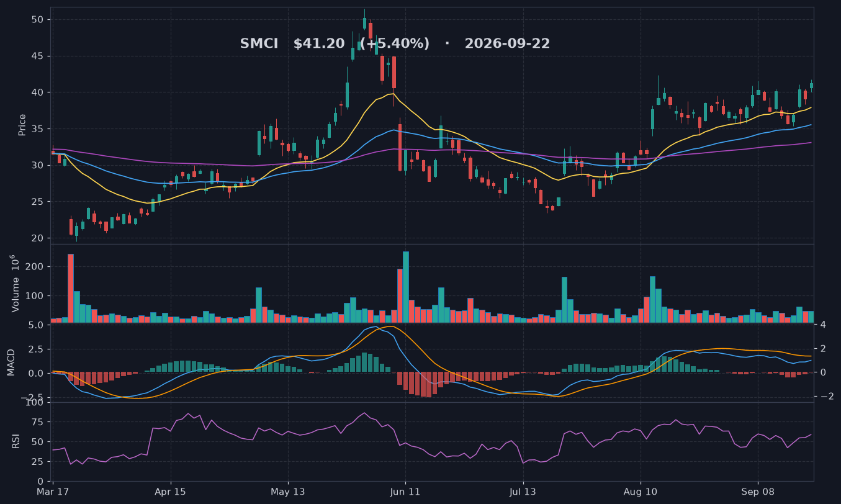The image size is (841, 504).
Task: Click the 200 volume axis tick
Action: coord(35,267)
